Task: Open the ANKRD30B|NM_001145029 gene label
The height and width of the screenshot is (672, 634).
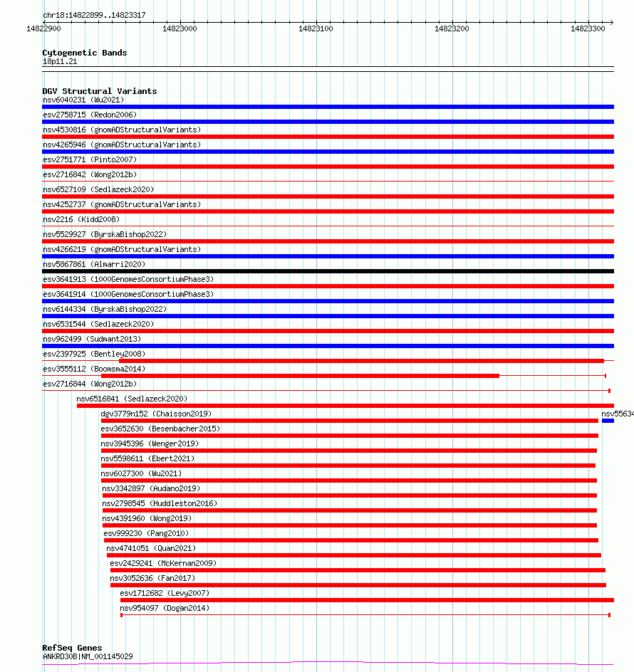Action: (x=88, y=656)
